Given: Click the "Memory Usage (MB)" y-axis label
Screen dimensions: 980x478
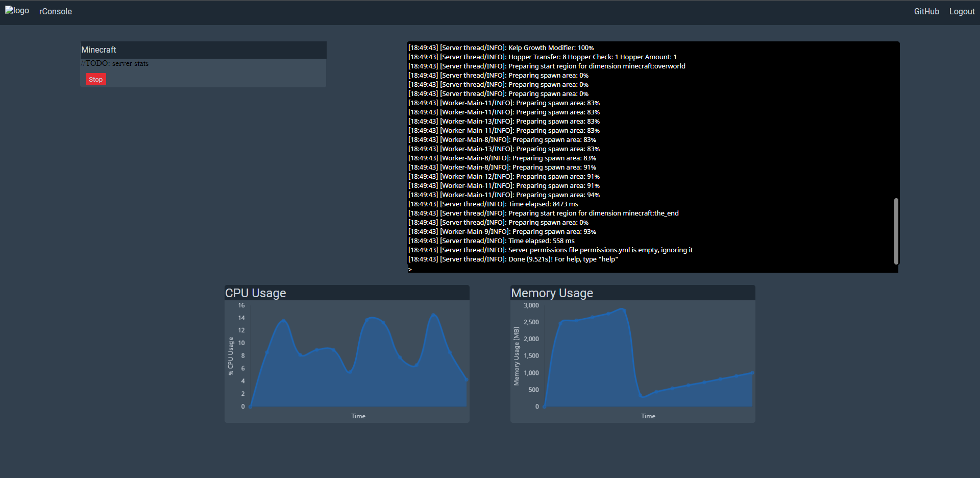Looking at the screenshot, I should pyautogui.click(x=516, y=356).
